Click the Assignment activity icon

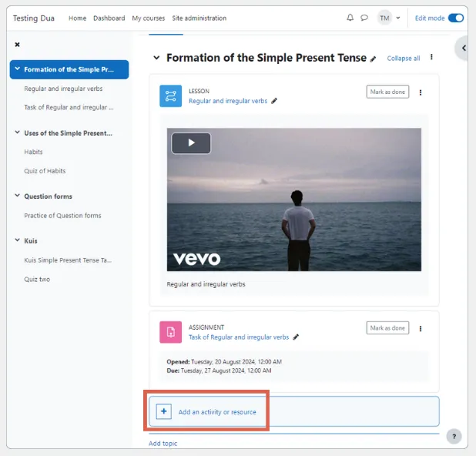tap(171, 332)
